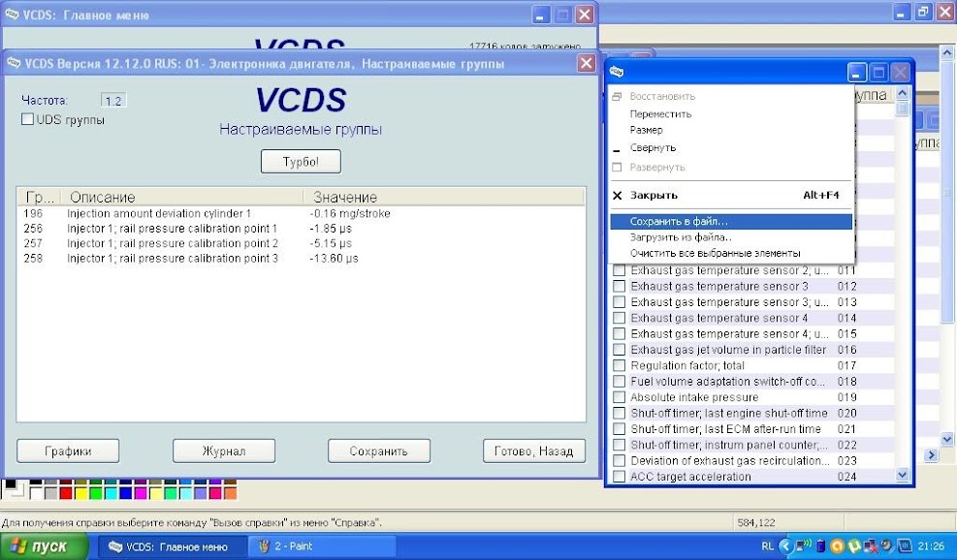Click device icon beside clock in tray
This screenshot has width=957, height=560.
point(905,546)
